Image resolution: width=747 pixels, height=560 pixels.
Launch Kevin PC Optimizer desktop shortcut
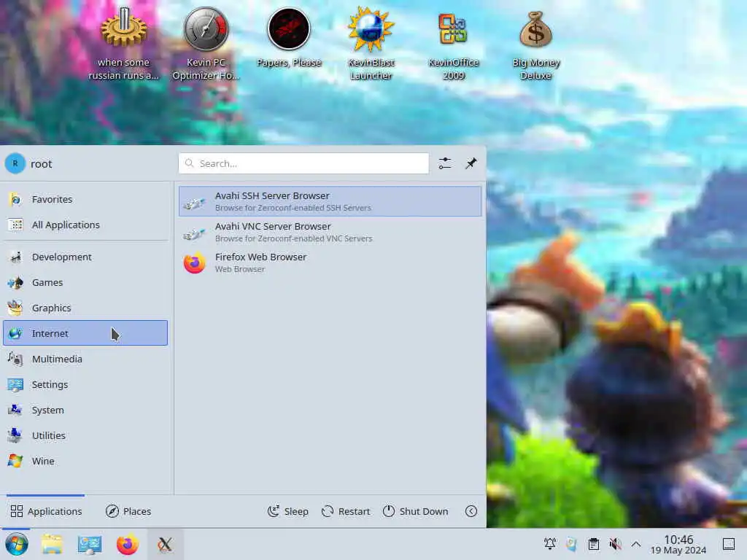coord(206,43)
